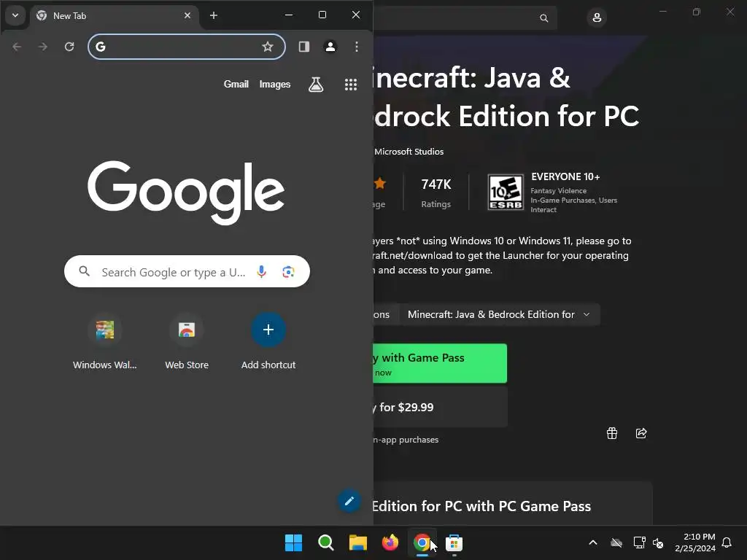747x560 pixels.
Task: Expand the tab search dropdown in Chrome
Action: point(15,15)
